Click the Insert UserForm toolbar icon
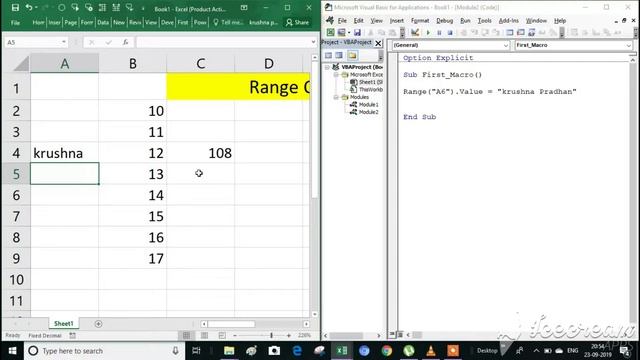 (x=341, y=32)
